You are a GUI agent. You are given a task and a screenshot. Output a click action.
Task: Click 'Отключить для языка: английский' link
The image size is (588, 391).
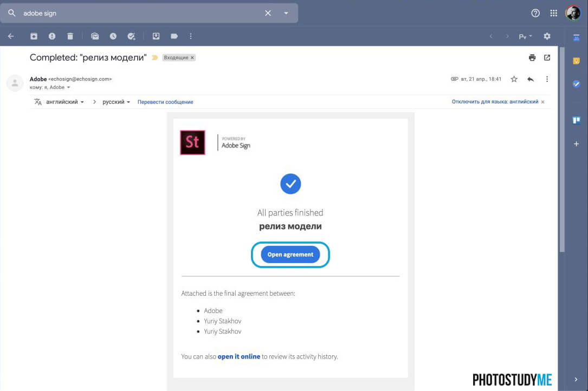(x=495, y=102)
